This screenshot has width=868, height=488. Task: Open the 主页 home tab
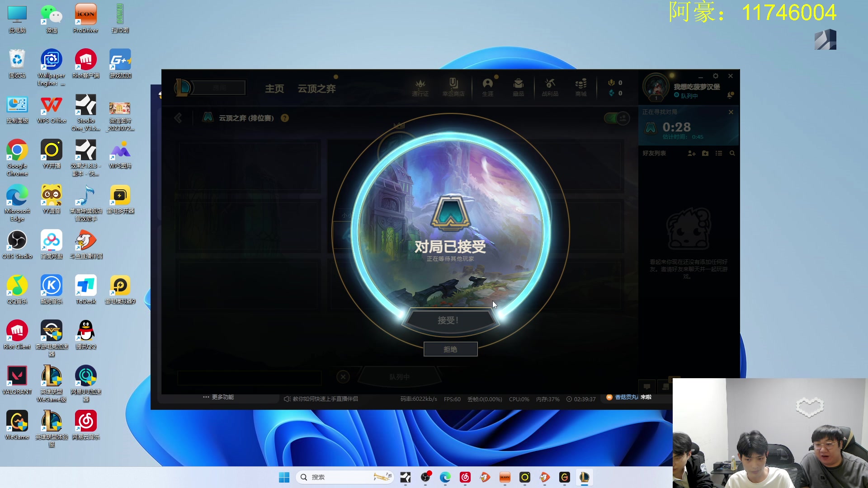pyautogui.click(x=274, y=89)
